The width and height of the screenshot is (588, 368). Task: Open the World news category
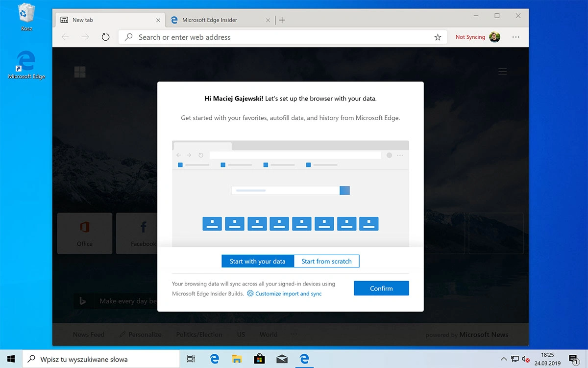tap(269, 335)
